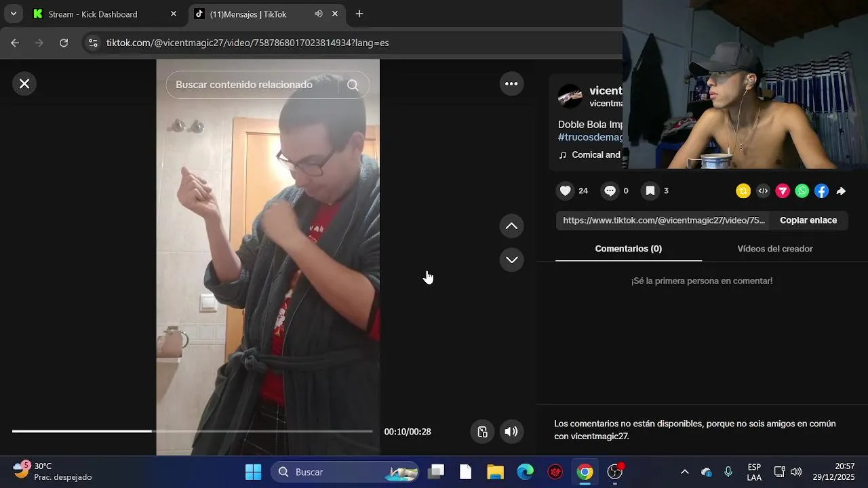Share the video to Facebook
The width and height of the screenshot is (868, 488).
pyautogui.click(x=821, y=191)
